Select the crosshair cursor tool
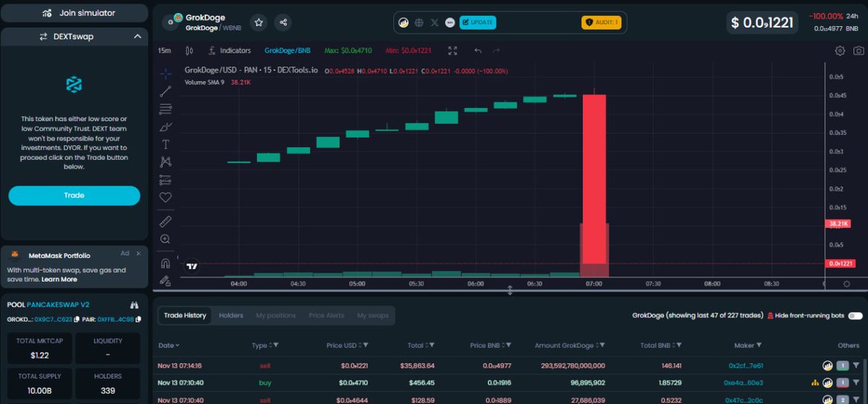This screenshot has width=868, height=404. coord(166,74)
